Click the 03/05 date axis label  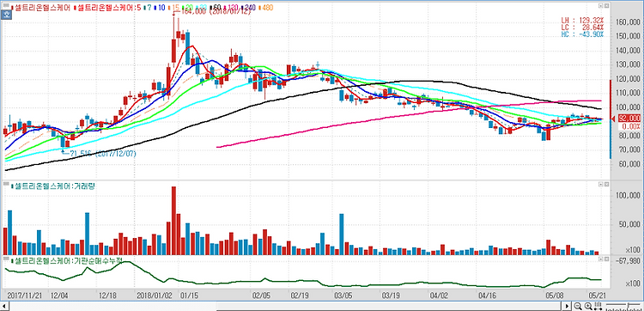point(343,296)
